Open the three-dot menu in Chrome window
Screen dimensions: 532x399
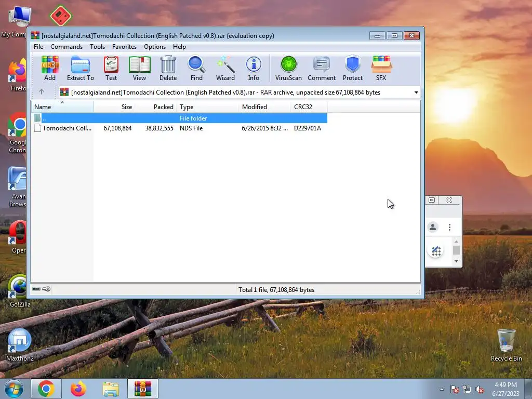(449, 227)
